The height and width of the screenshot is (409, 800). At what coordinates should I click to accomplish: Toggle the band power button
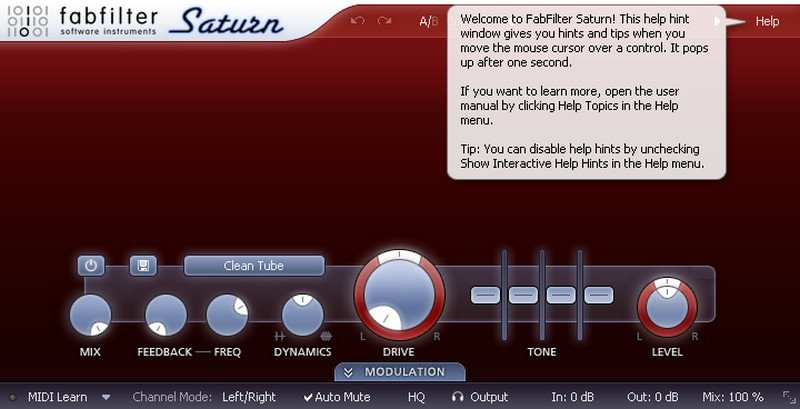tap(91, 266)
